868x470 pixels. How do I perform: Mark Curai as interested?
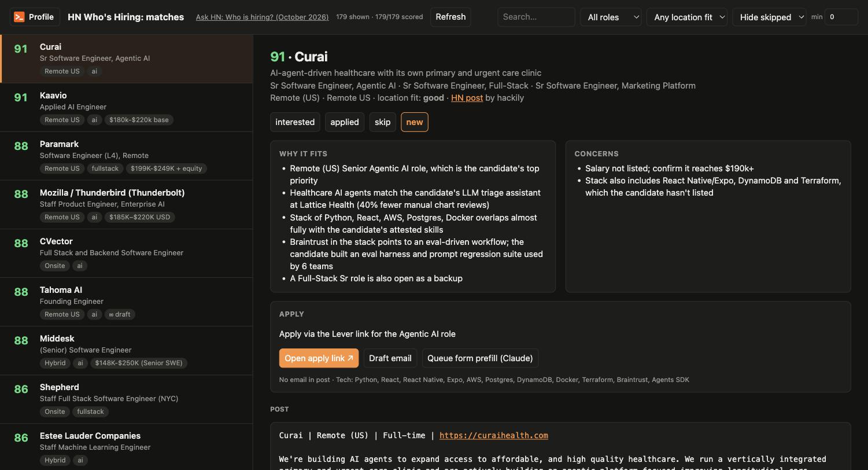(295, 122)
